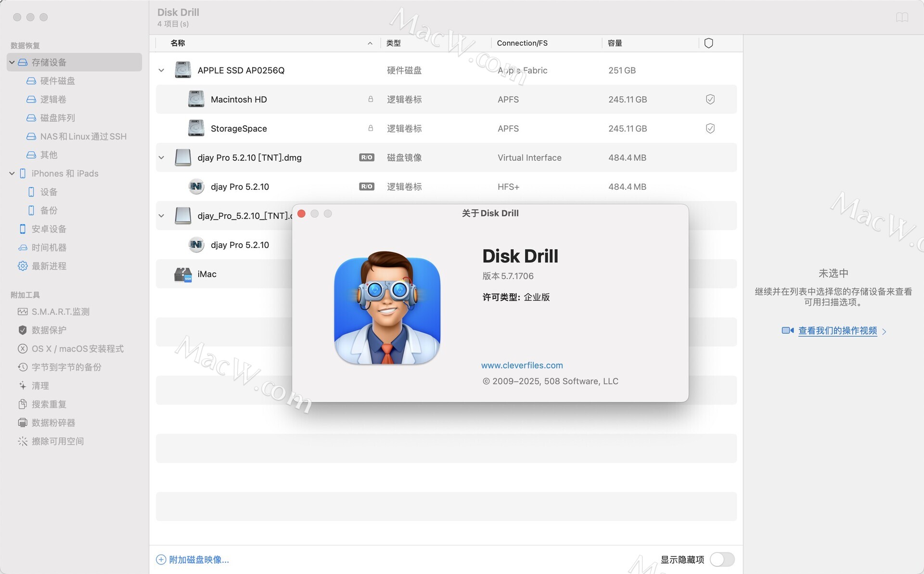This screenshot has width=924, height=574.
Task: Select 逻辑卷 in the sidebar
Action: point(53,99)
